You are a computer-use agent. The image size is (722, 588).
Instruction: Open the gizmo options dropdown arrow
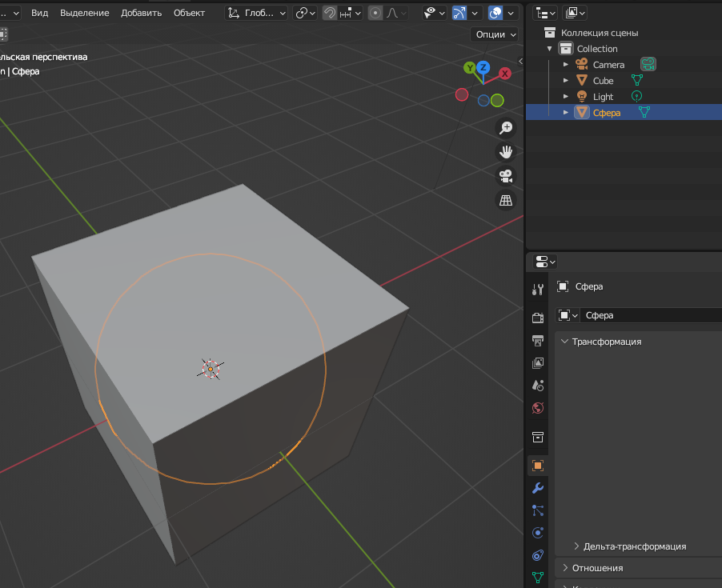coord(475,13)
